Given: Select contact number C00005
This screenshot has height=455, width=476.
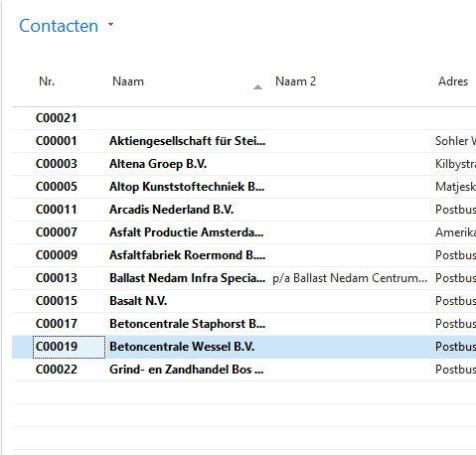Looking at the screenshot, I should tap(57, 187).
